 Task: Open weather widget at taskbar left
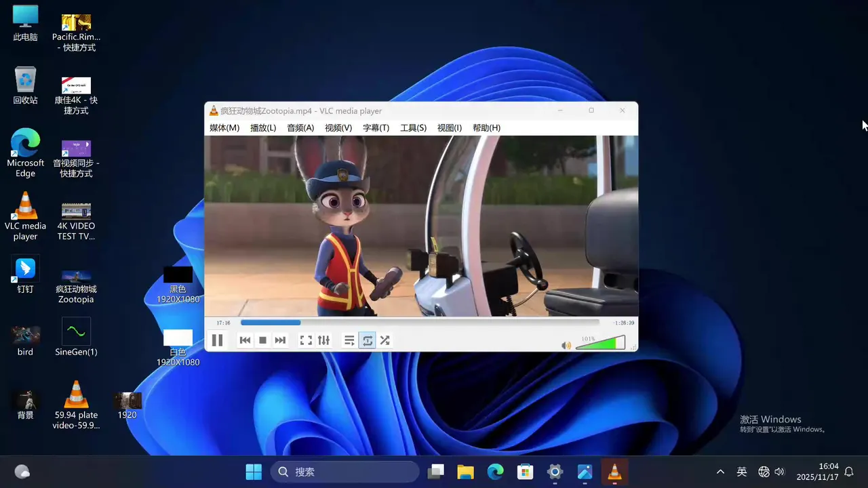[22, 472]
